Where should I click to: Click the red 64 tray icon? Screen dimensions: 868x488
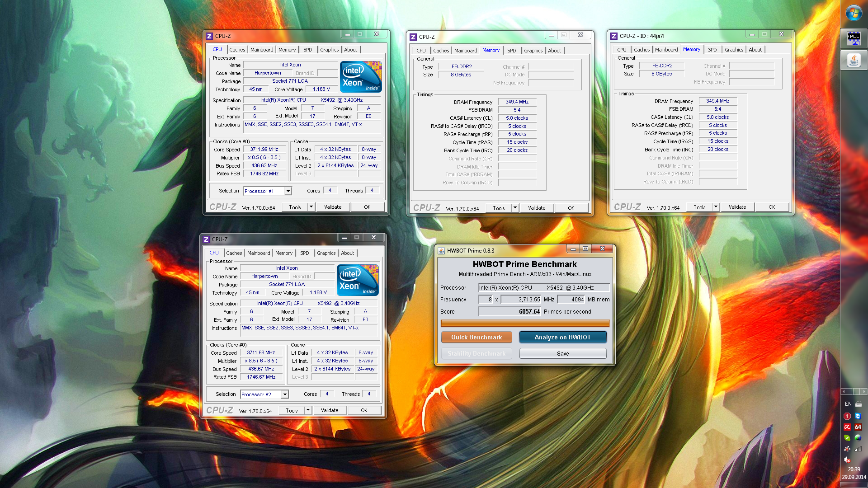(x=858, y=427)
